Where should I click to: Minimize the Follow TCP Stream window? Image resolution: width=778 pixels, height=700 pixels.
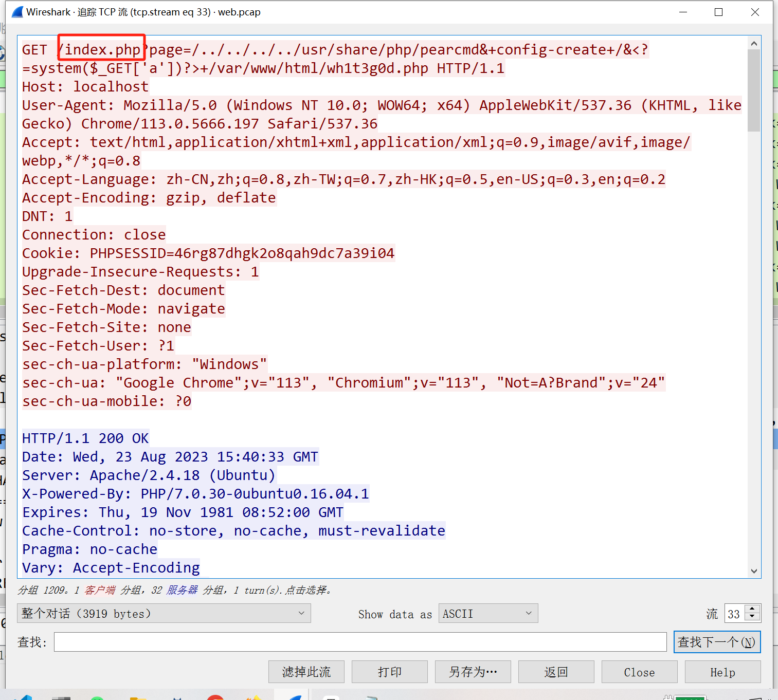(x=683, y=12)
